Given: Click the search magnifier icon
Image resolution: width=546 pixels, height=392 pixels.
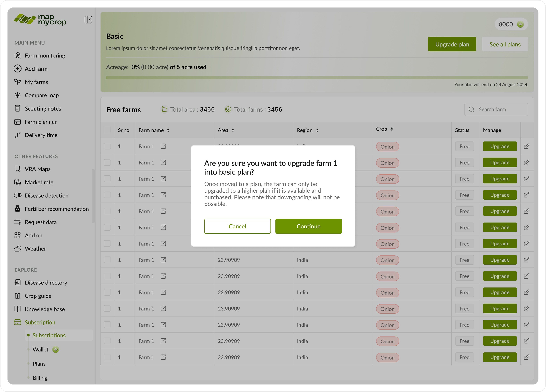Looking at the screenshot, I should [x=471, y=109].
